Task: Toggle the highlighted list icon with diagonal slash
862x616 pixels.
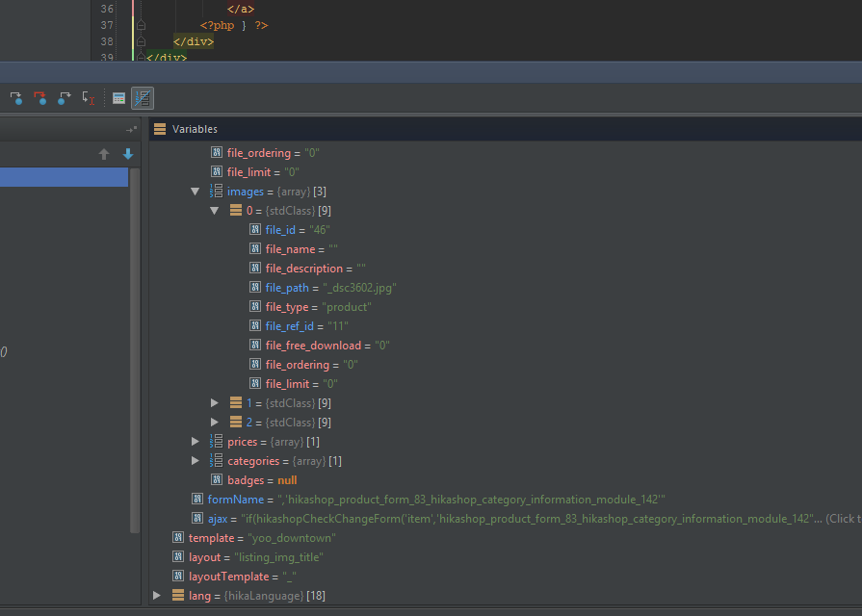Action: pyautogui.click(x=143, y=98)
